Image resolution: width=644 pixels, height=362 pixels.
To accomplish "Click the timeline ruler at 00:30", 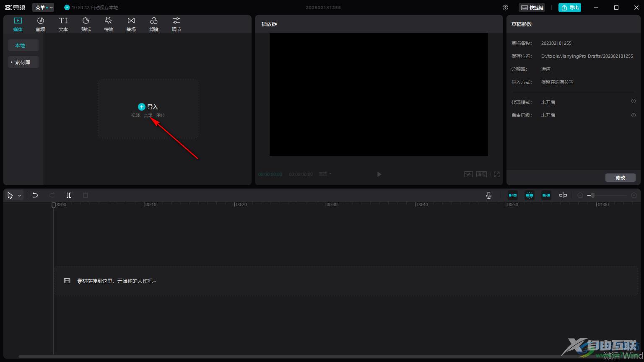I will click(332, 205).
